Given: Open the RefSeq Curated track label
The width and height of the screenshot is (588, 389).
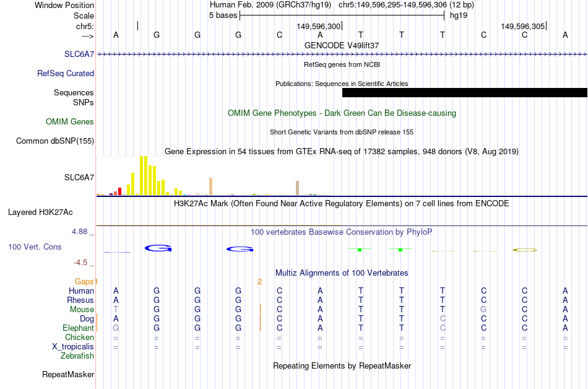Looking at the screenshot, I should (66, 73).
